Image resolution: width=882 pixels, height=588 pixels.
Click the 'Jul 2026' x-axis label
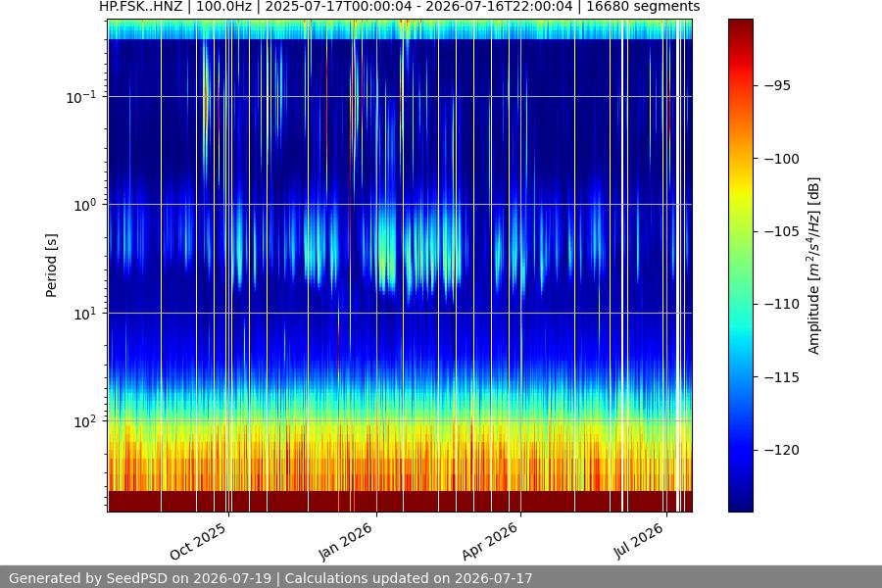click(x=638, y=541)
